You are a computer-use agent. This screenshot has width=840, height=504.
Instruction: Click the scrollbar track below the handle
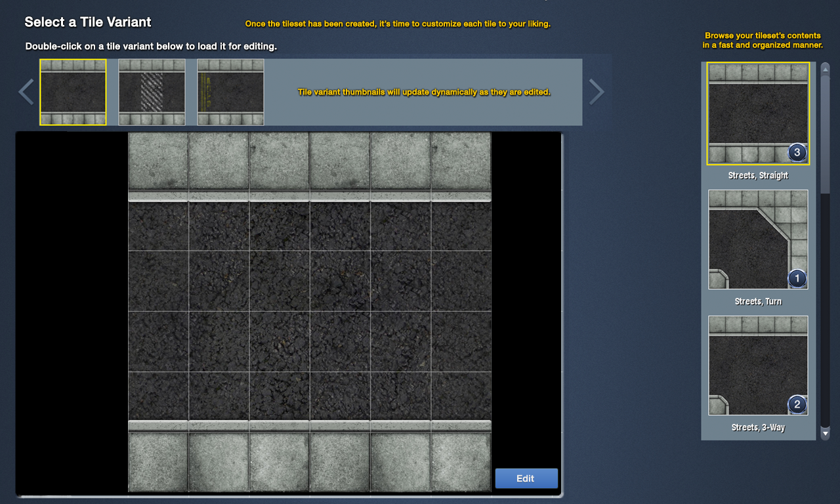point(826,308)
